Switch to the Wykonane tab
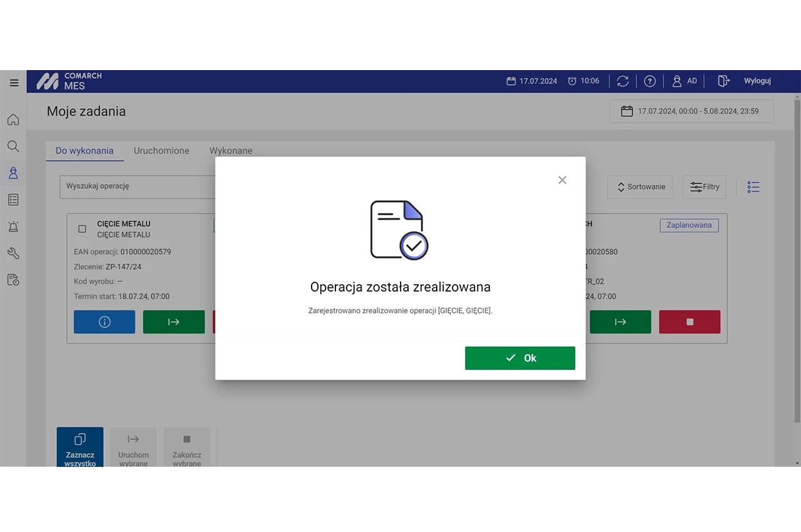801x532 pixels. click(x=231, y=151)
